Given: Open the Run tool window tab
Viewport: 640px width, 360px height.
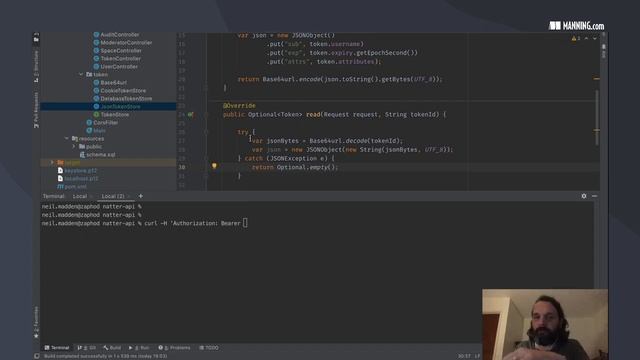Looking at the screenshot, I should 139,348.
